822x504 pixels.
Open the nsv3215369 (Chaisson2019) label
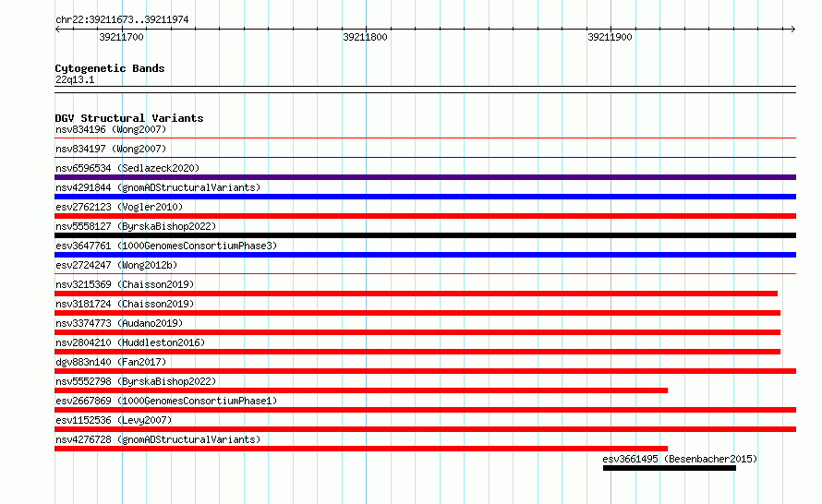coord(125,284)
